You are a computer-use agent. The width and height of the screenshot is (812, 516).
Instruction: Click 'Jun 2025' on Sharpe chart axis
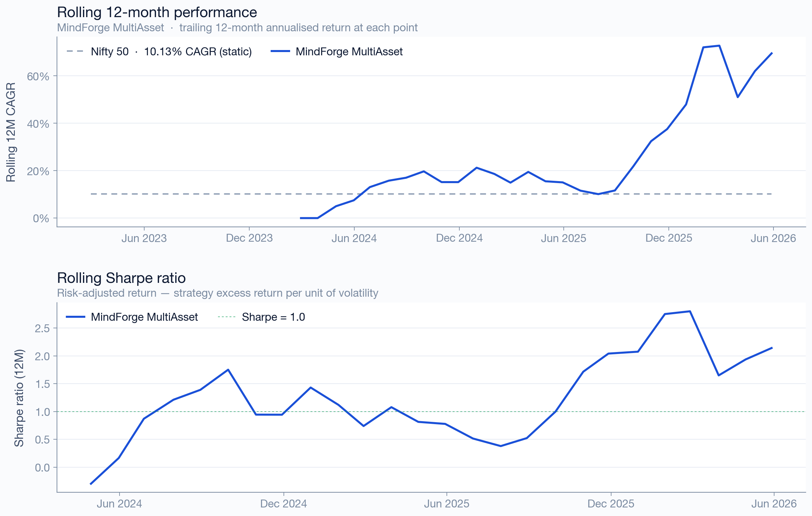[x=447, y=504]
